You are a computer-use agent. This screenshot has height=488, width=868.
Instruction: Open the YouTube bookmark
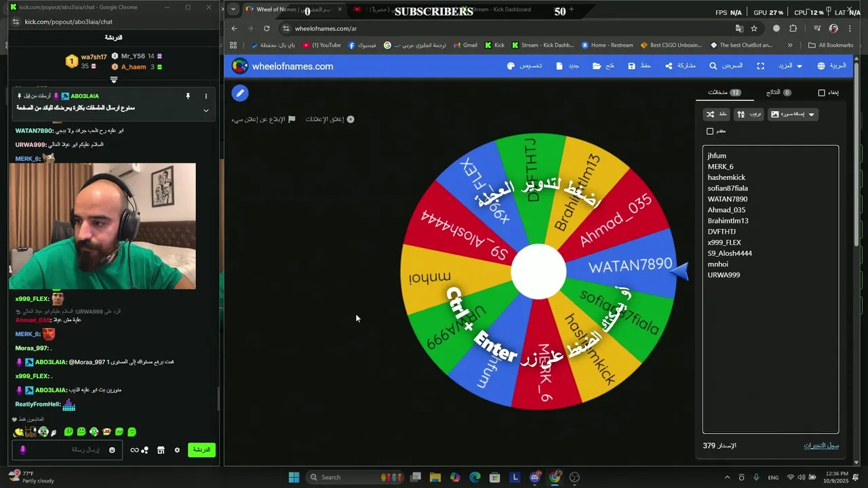tap(321, 45)
